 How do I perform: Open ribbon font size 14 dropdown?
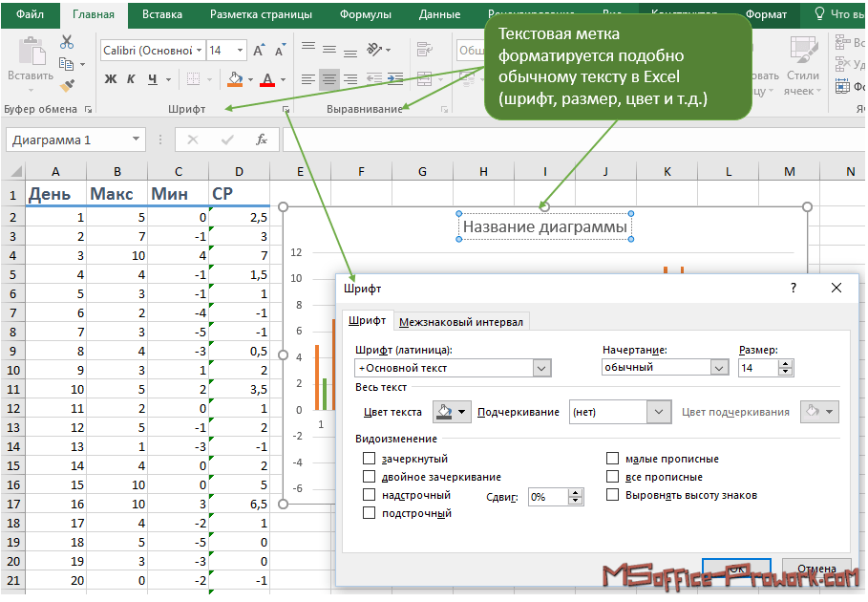(240, 51)
